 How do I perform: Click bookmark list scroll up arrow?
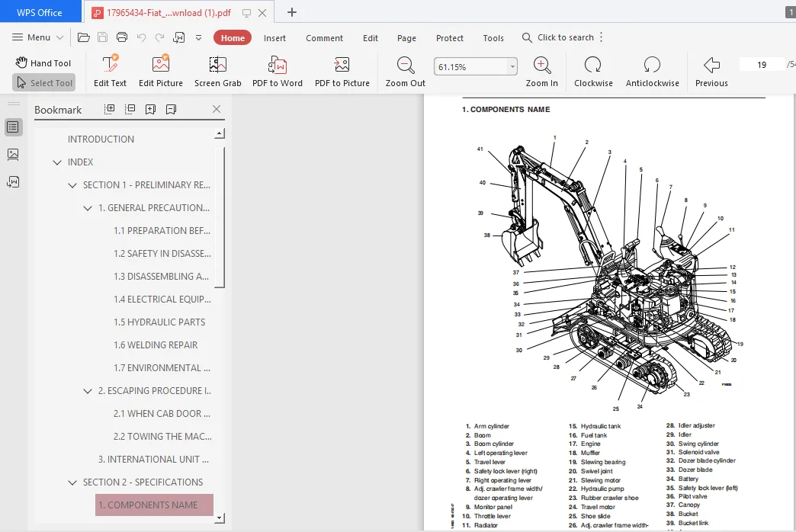220,133
